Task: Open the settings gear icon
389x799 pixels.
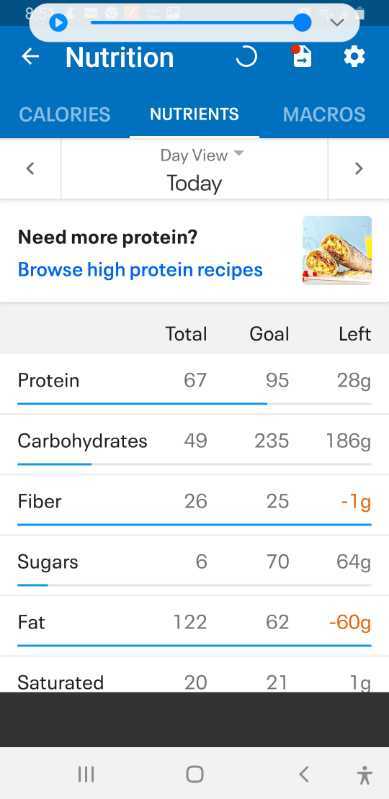Action: coord(354,57)
